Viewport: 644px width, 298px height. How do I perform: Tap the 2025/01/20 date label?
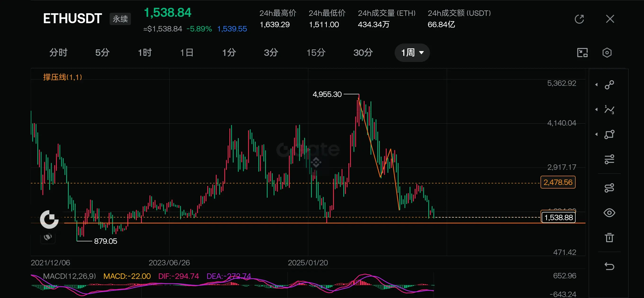coord(308,263)
